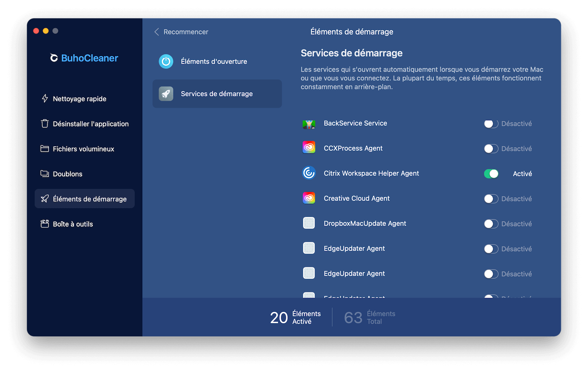Enable the CCXProcess Agent toggle
The image size is (588, 372).
coord(491,149)
